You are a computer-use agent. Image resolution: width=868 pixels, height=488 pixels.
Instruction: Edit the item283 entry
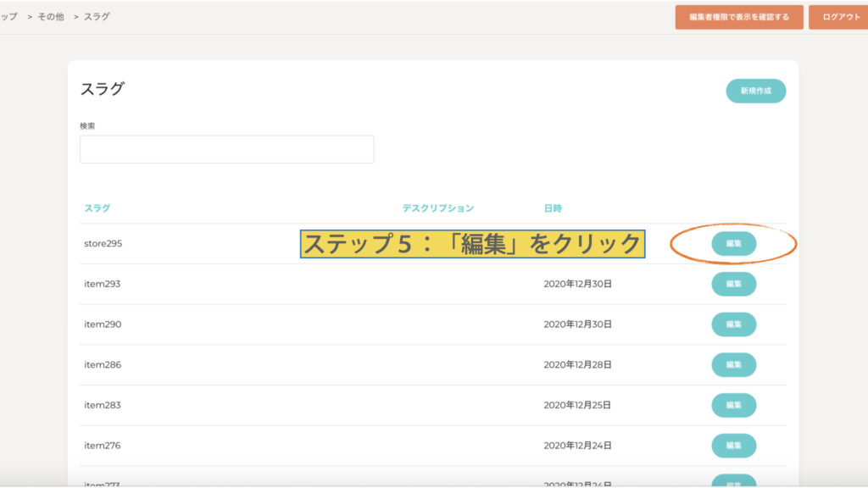point(733,405)
